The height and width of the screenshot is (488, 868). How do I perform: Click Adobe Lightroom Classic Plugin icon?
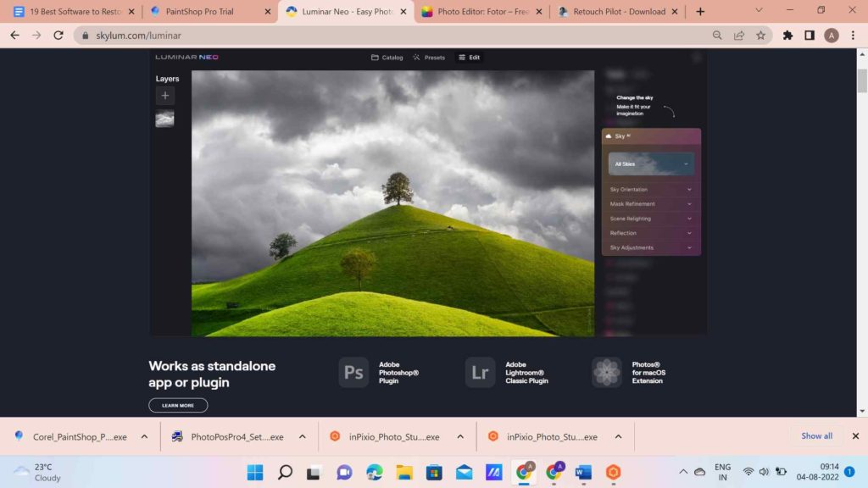coord(480,373)
